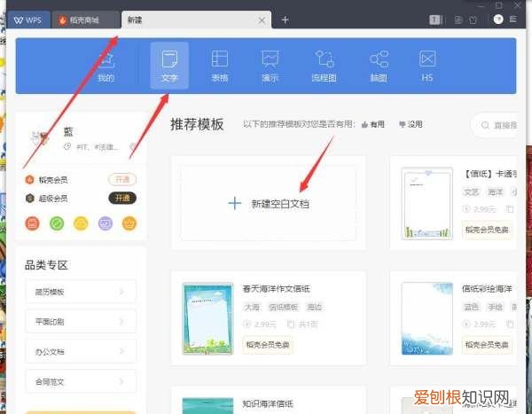Mark recommended templates as 没用
The width and height of the screenshot is (532, 414).
coord(411,124)
